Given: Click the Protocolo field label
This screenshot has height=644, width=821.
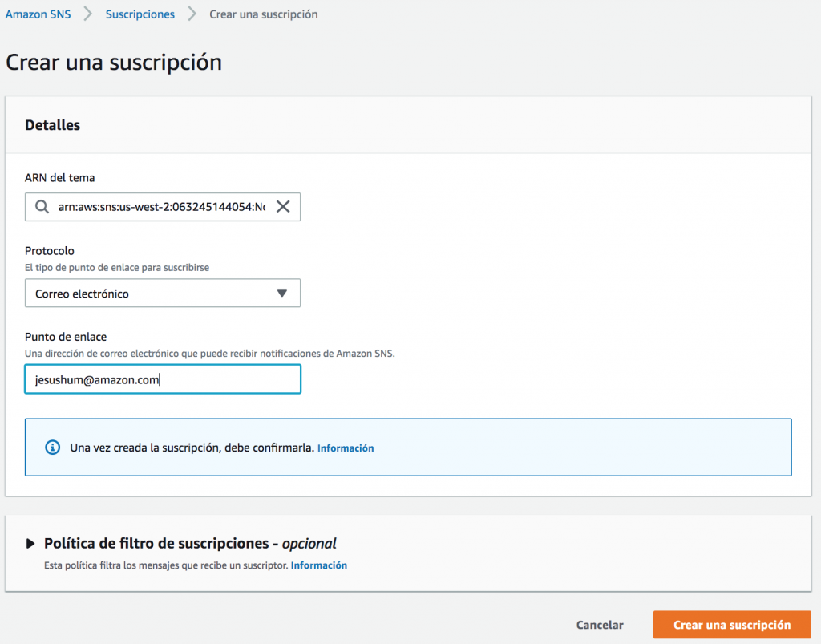Looking at the screenshot, I should pos(50,251).
